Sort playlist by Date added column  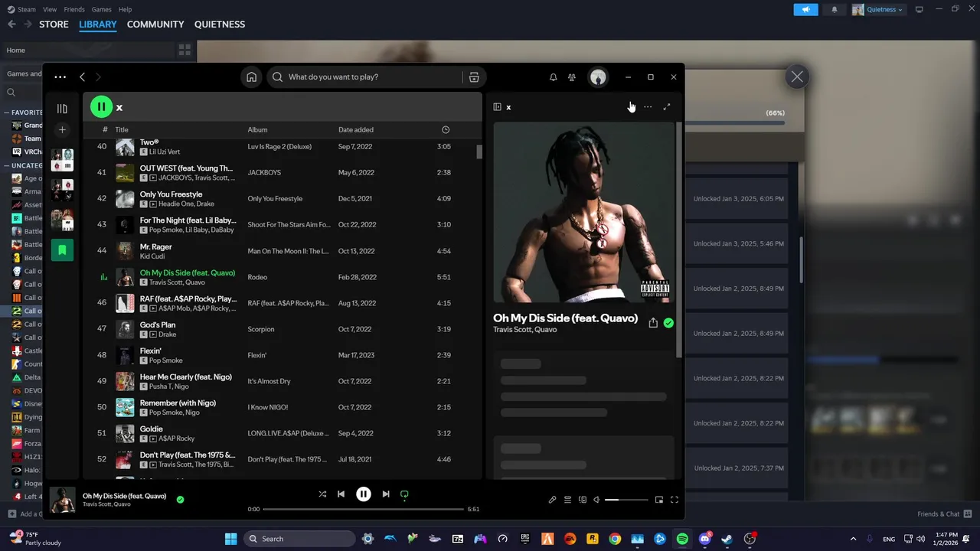click(356, 130)
